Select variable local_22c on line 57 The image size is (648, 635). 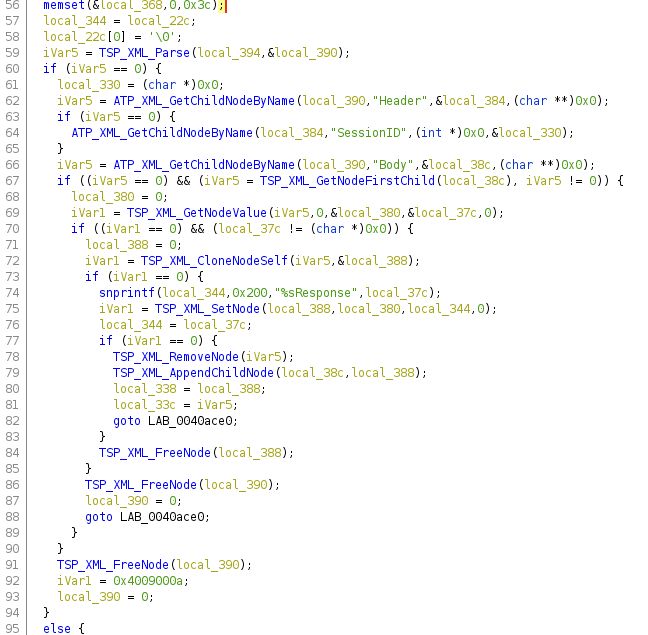(162, 21)
